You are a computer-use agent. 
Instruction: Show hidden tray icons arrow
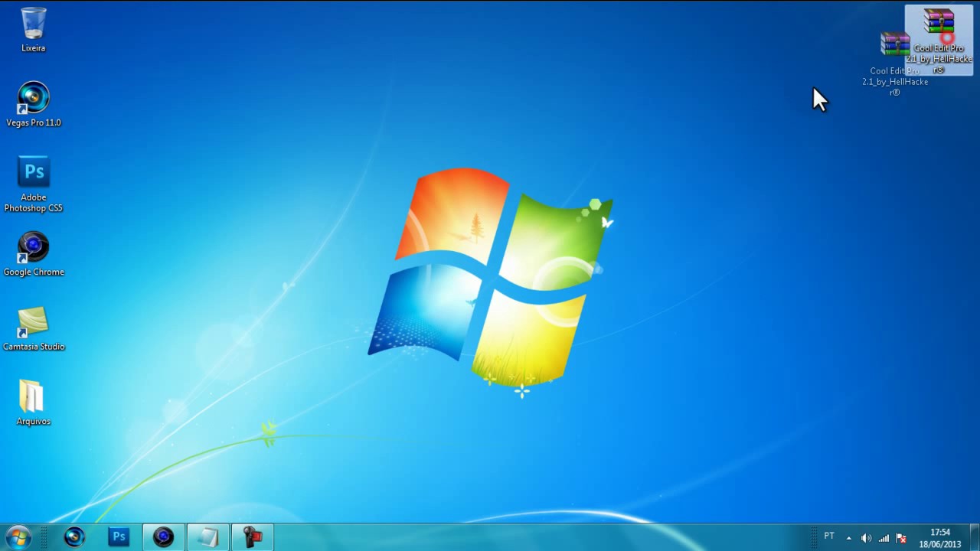848,538
